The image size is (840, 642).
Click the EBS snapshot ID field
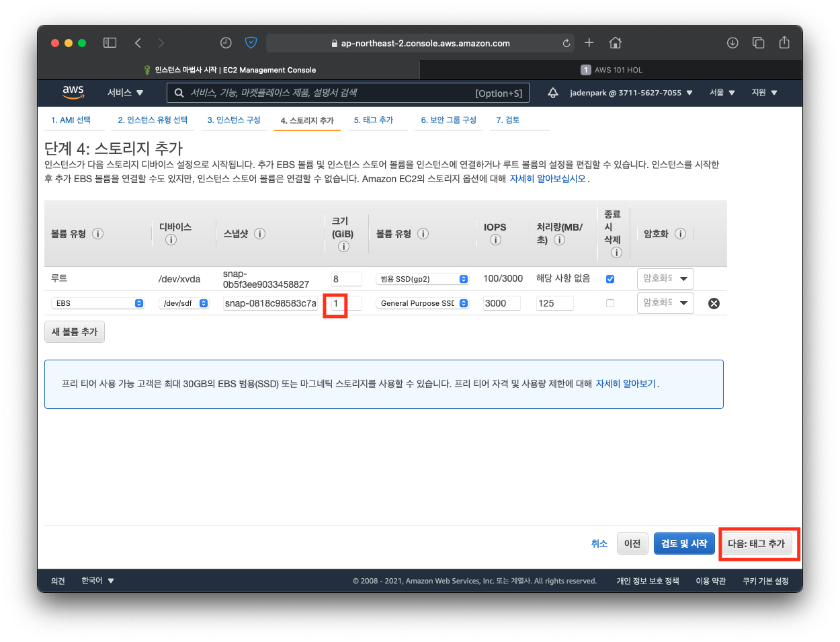click(x=271, y=303)
